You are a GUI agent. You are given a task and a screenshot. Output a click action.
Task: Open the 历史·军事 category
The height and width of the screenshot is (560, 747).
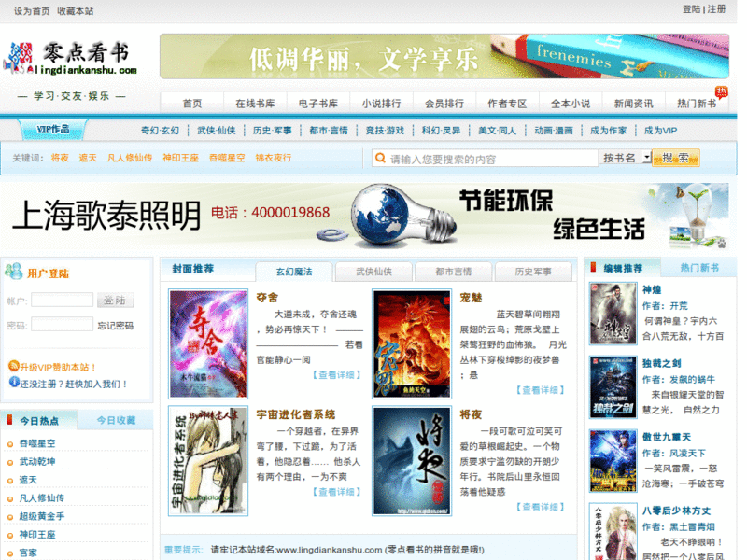[272, 131]
